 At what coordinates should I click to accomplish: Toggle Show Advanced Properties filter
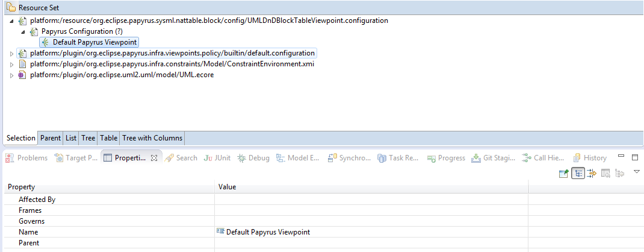(592, 173)
